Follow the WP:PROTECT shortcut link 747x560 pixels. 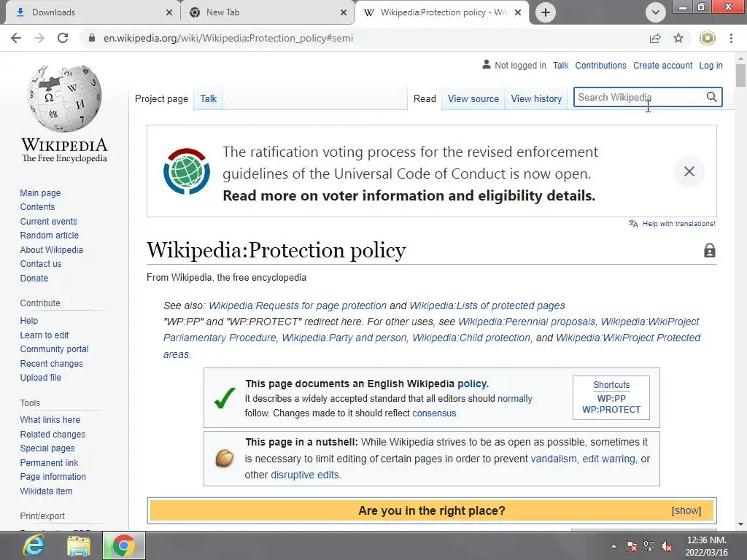611,410
